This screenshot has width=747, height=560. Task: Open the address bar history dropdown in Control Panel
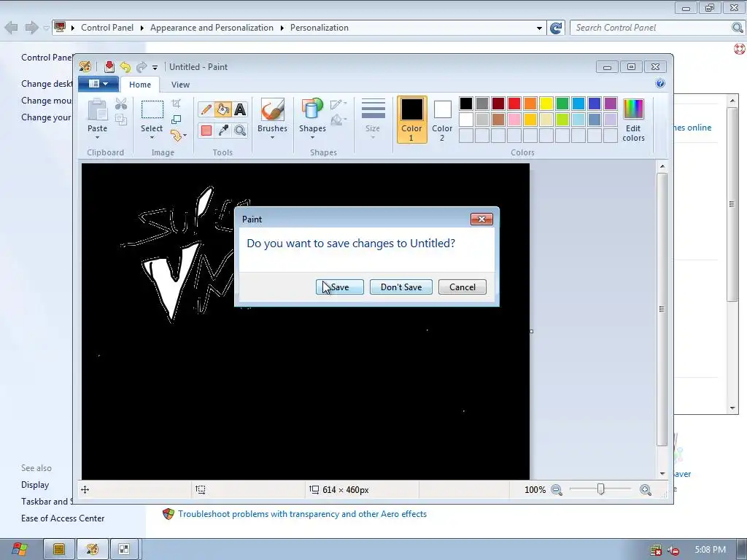click(x=539, y=28)
